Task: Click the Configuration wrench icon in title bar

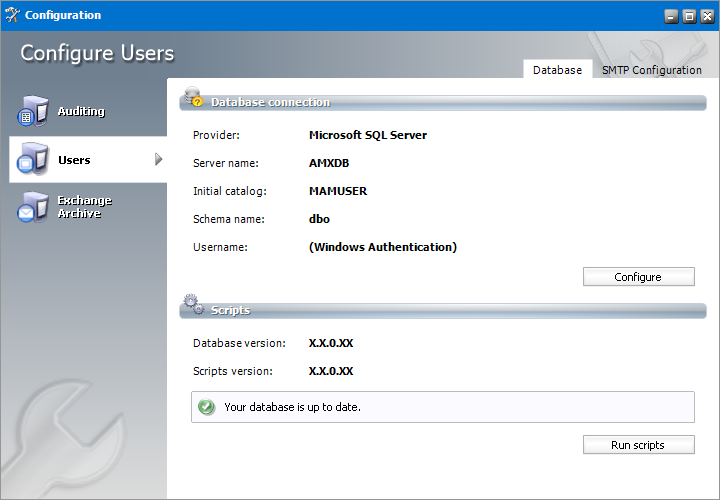Action: click(12, 15)
